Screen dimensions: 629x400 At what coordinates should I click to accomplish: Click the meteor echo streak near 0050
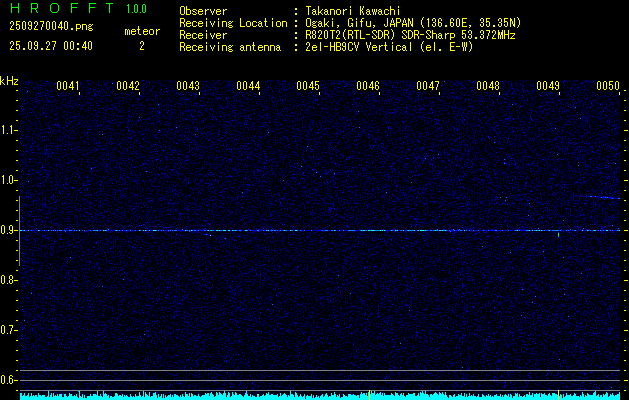click(602, 197)
